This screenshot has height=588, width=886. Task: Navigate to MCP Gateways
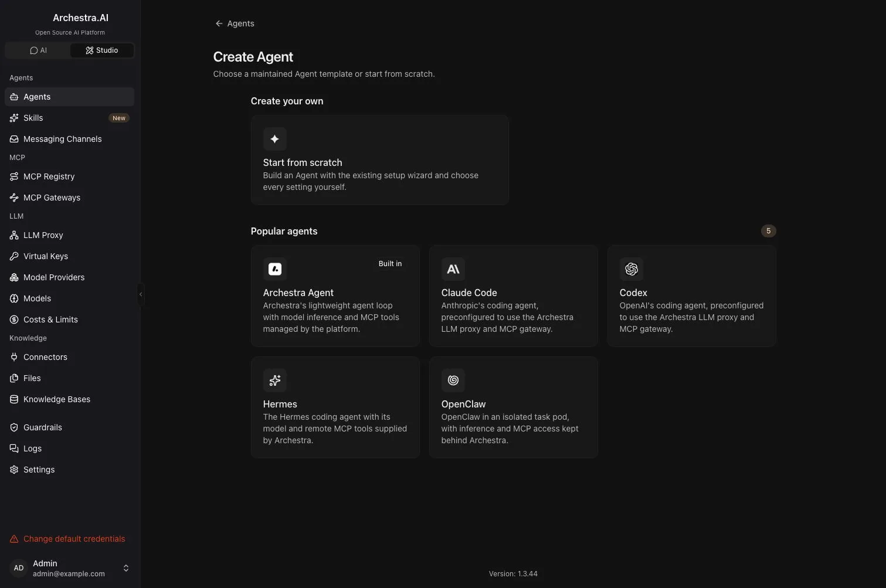69,198
